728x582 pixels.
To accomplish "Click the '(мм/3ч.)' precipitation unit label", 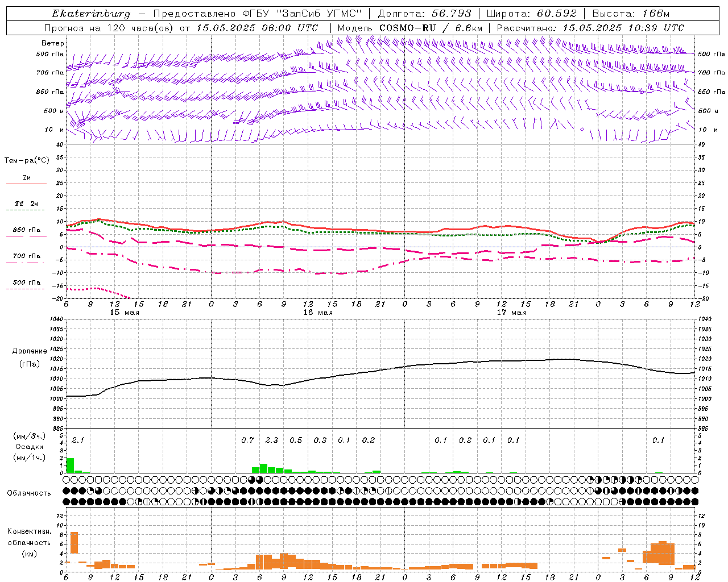I will pyautogui.click(x=30, y=436).
